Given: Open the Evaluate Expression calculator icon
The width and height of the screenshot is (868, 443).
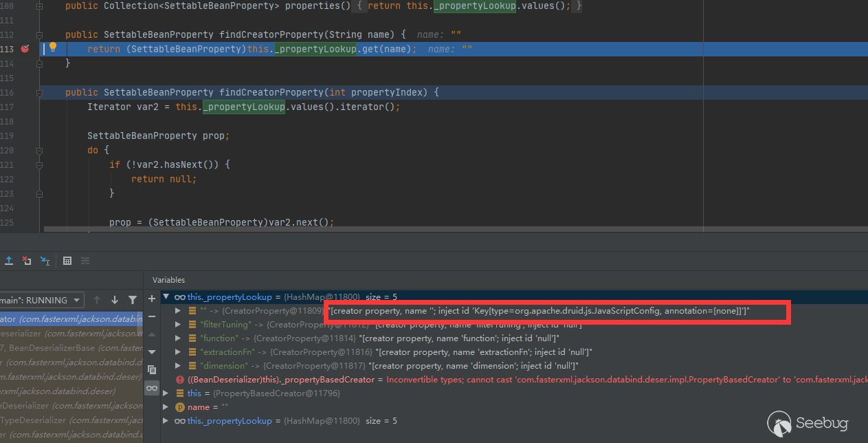Looking at the screenshot, I should tap(67, 261).
